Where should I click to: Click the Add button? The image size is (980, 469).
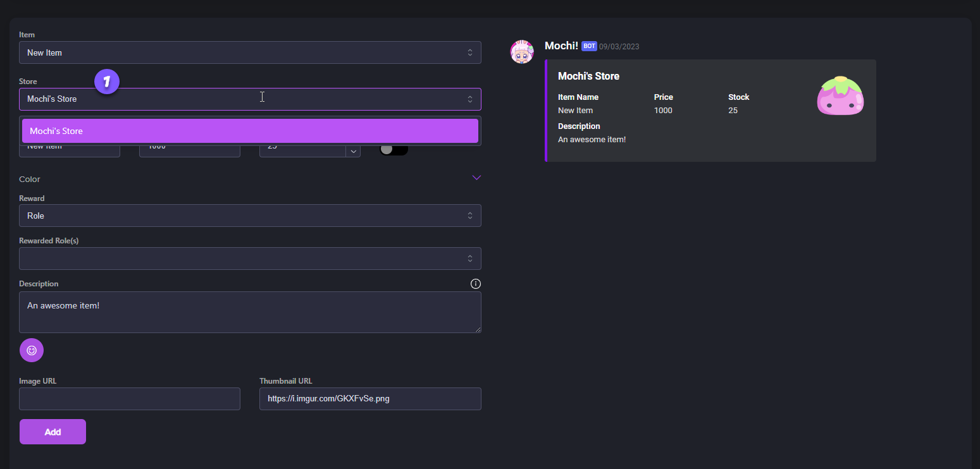tap(53, 432)
